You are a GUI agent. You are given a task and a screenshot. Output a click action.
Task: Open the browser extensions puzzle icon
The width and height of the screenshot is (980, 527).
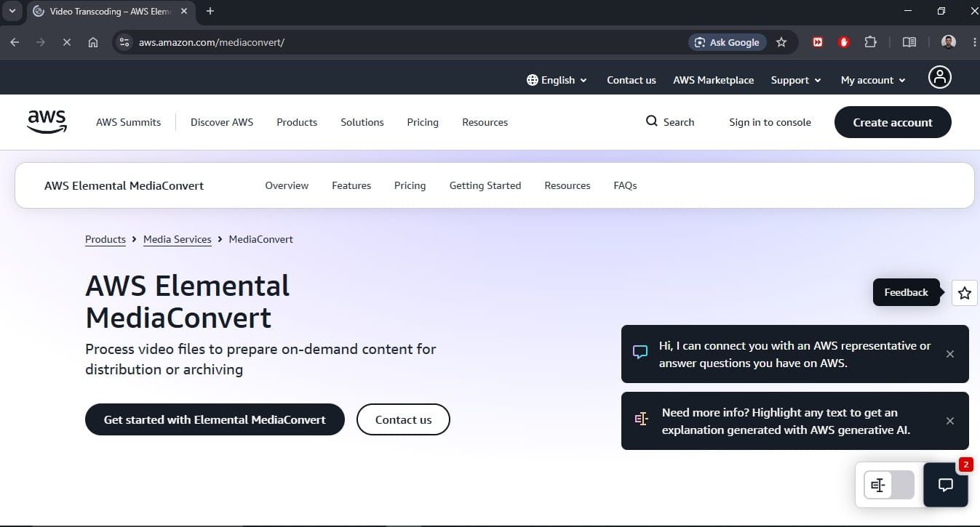[870, 42]
